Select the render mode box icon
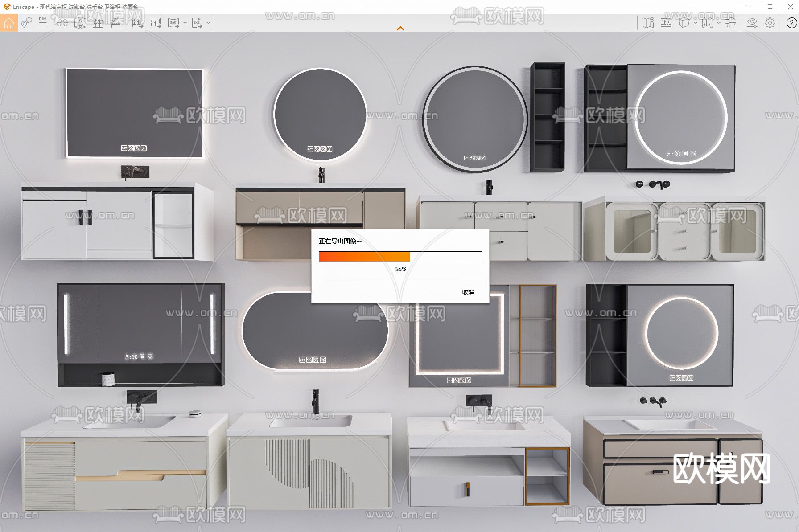799x532 pixels. click(684, 23)
